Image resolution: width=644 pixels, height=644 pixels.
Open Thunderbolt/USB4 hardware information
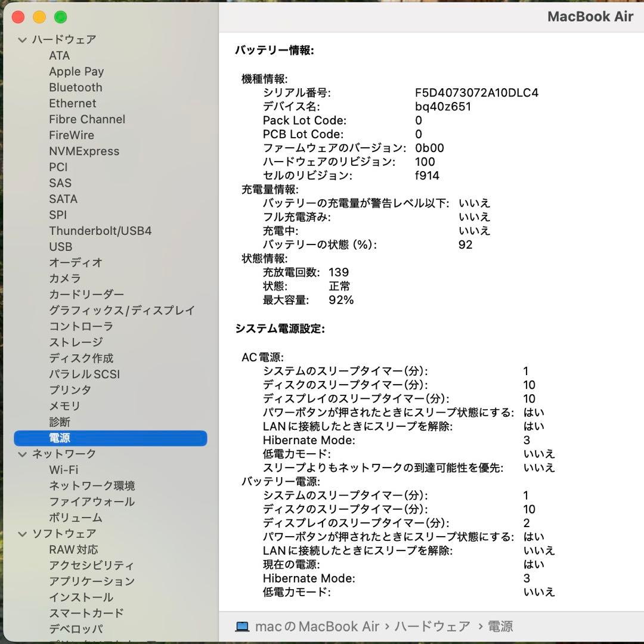(x=100, y=231)
